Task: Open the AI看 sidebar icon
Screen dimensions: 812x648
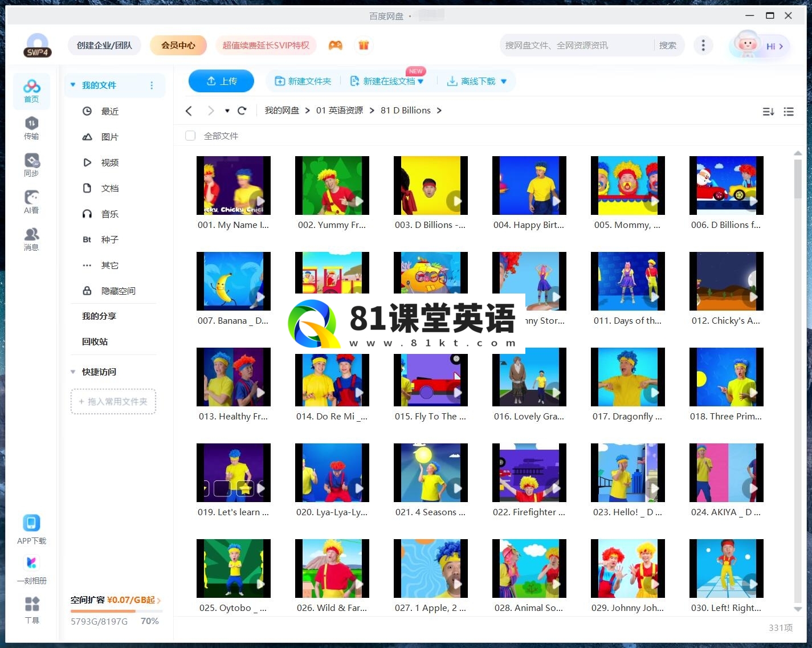Action: (31, 202)
